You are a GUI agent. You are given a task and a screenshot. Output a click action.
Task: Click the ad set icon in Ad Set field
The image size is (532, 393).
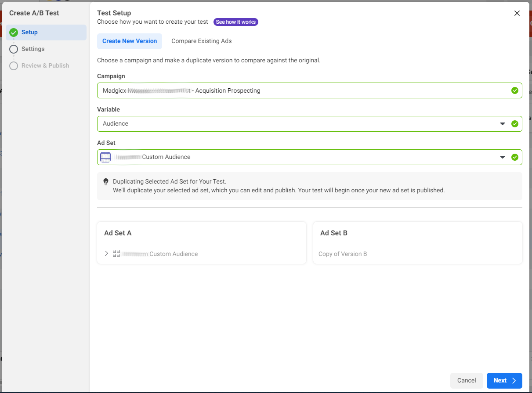(x=105, y=157)
